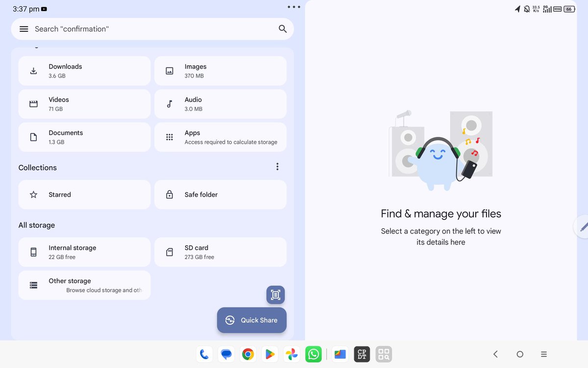Open the Audio category
Screen dimensions: 588x368
pos(220,104)
